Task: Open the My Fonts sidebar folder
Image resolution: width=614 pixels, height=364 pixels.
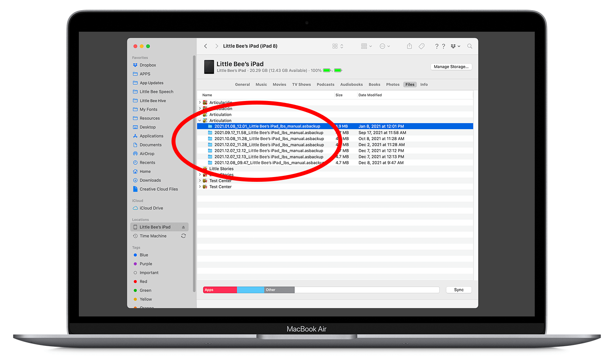Action: click(149, 109)
